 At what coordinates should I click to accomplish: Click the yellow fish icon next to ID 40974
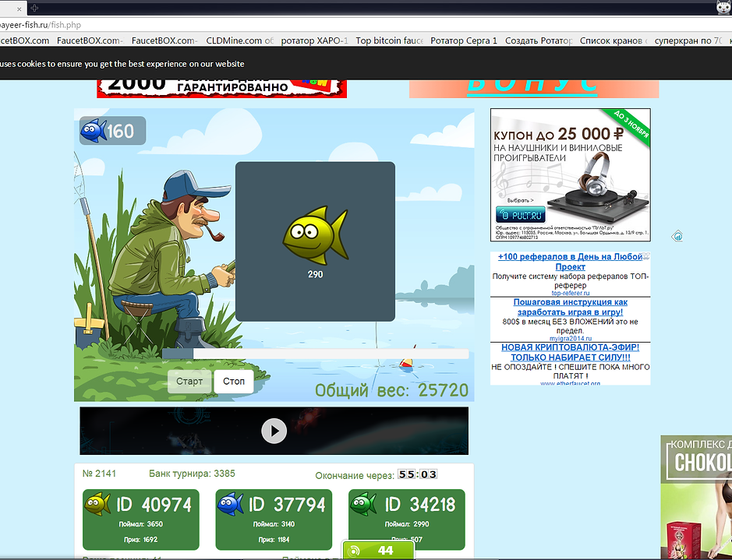click(x=97, y=504)
